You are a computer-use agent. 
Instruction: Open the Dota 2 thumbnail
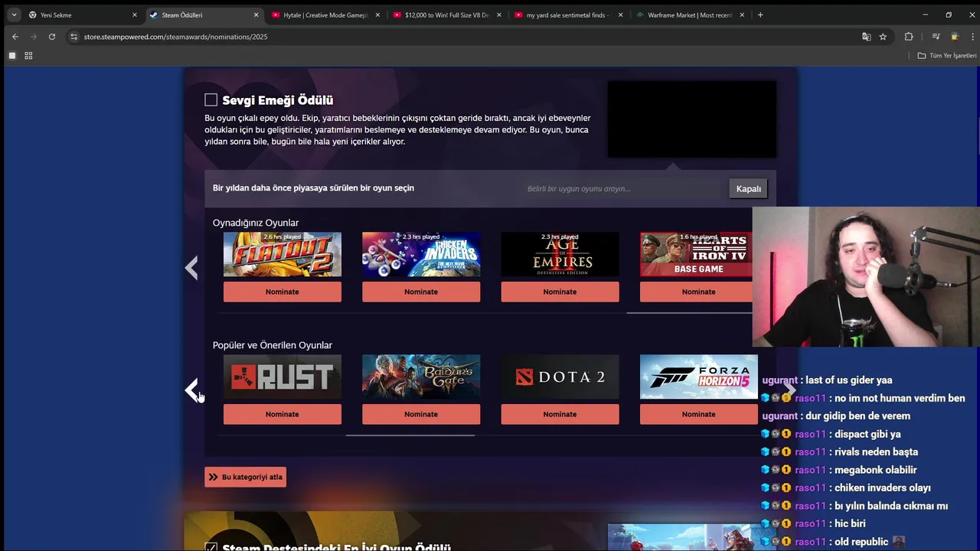(x=560, y=377)
